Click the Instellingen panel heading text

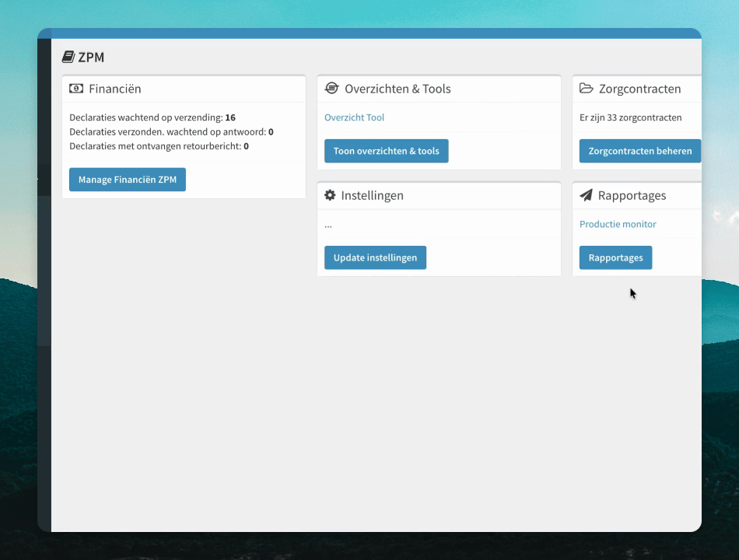[x=373, y=195]
